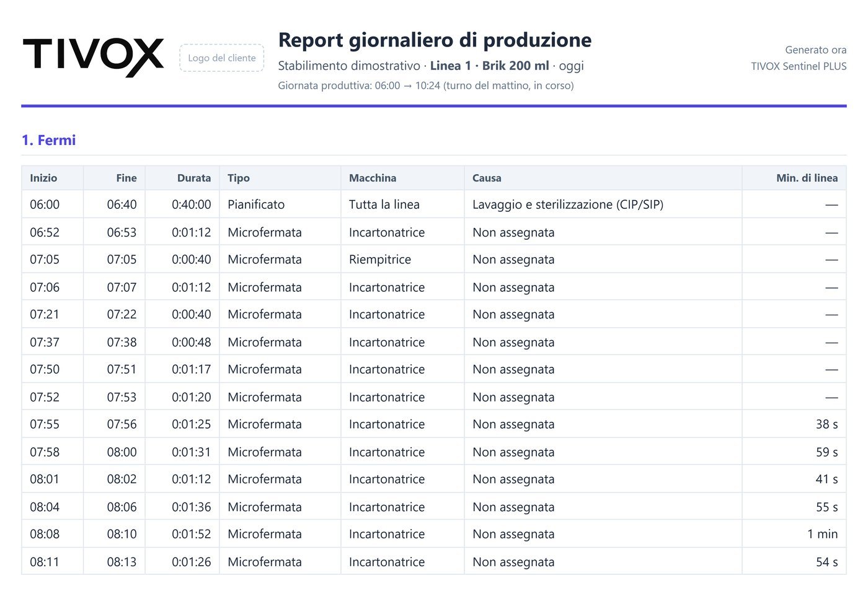Select the Logo del cliente placeholder
Screen dimensions: 868x609
pos(222,58)
